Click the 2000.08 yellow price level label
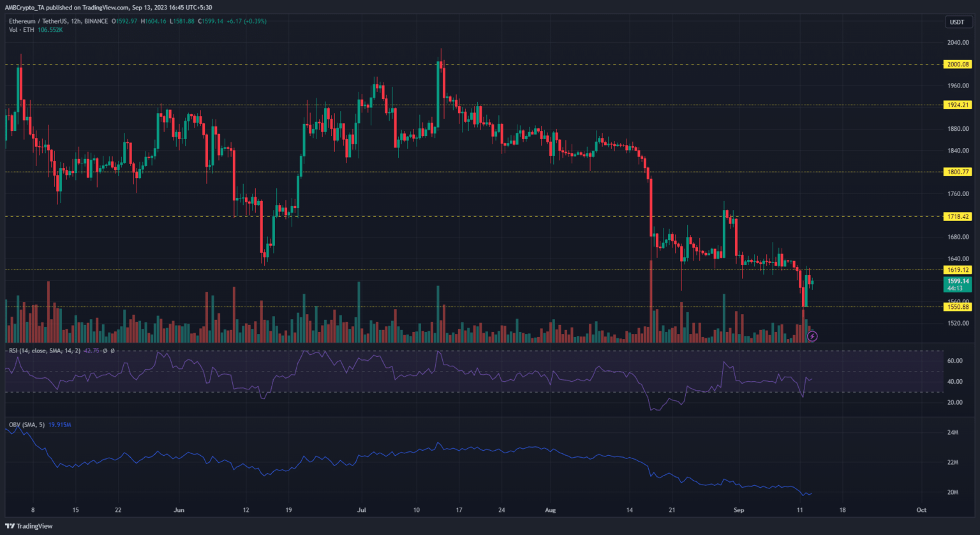980x535 pixels. coord(956,64)
